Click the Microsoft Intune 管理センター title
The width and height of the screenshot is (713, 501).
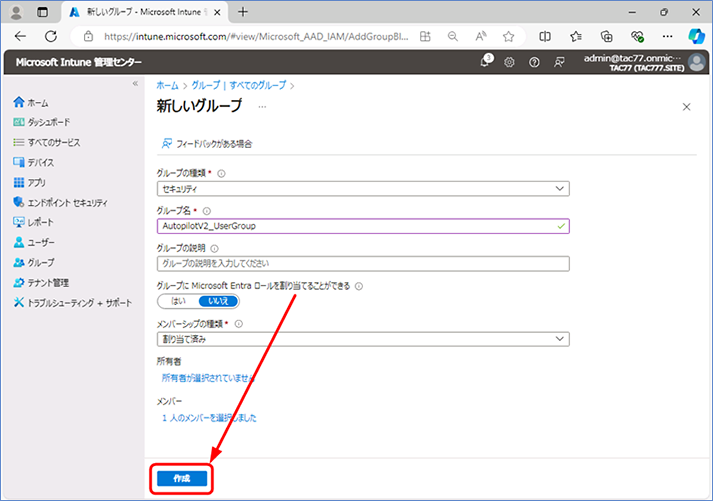click(x=78, y=62)
